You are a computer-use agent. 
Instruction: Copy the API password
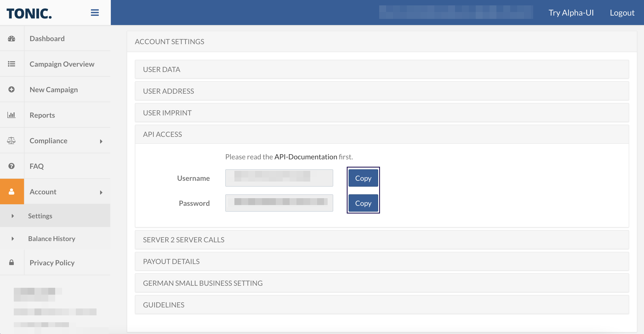pos(363,203)
